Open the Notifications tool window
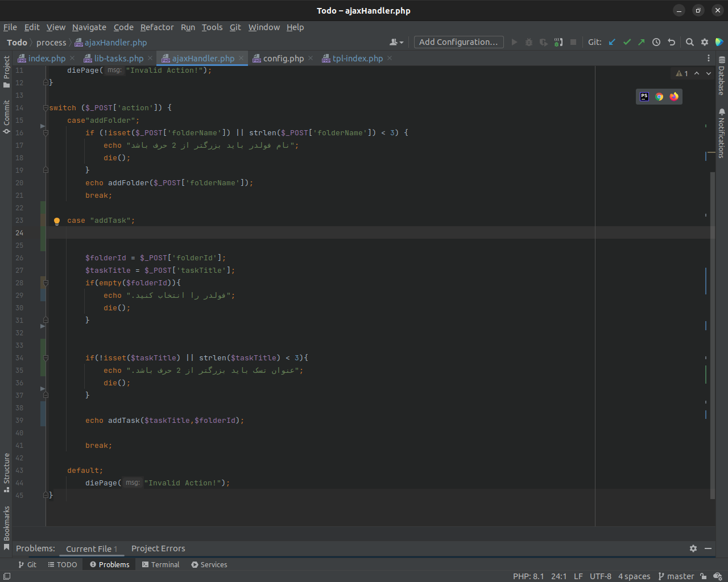 click(722, 132)
